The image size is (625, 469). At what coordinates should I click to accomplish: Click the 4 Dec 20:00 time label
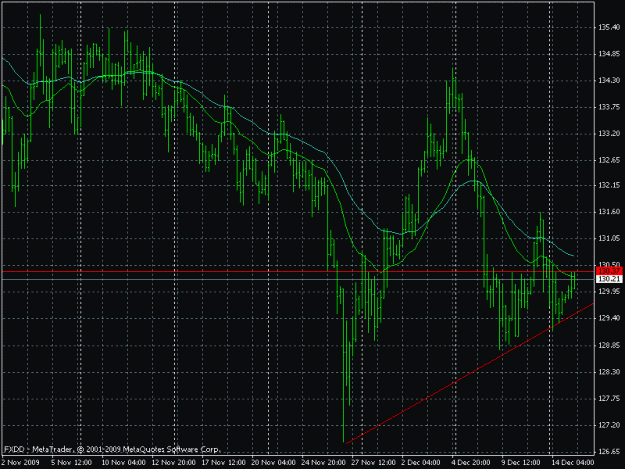[x=471, y=462]
